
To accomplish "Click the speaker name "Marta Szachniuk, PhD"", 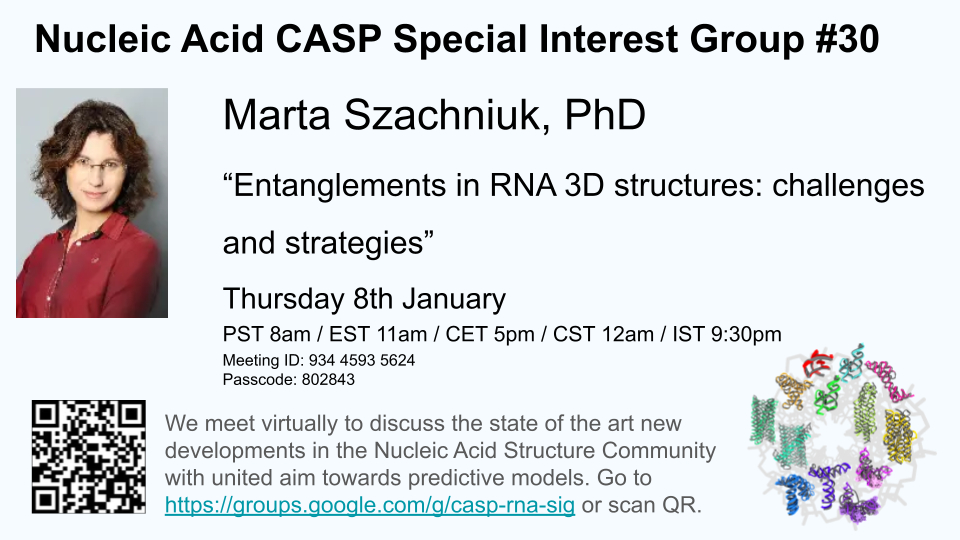I will click(434, 115).
